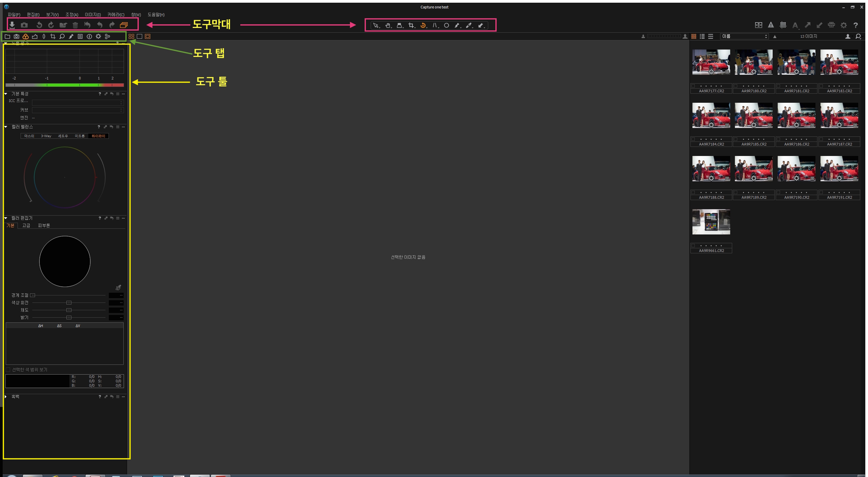Image resolution: width=868 pixels, height=477 pixels.
Task: Click the print icon in toolbar
Action: [x=831, y=25]
